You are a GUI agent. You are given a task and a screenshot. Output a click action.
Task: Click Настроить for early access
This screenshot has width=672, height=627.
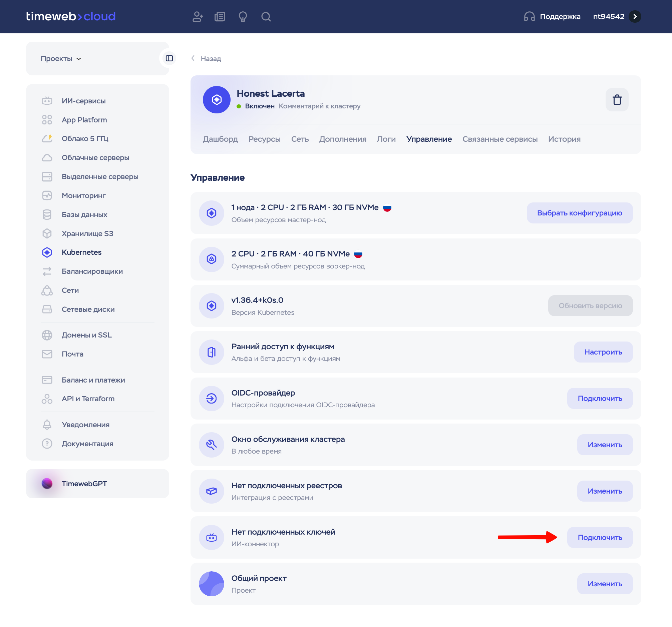tap(603, 352)
